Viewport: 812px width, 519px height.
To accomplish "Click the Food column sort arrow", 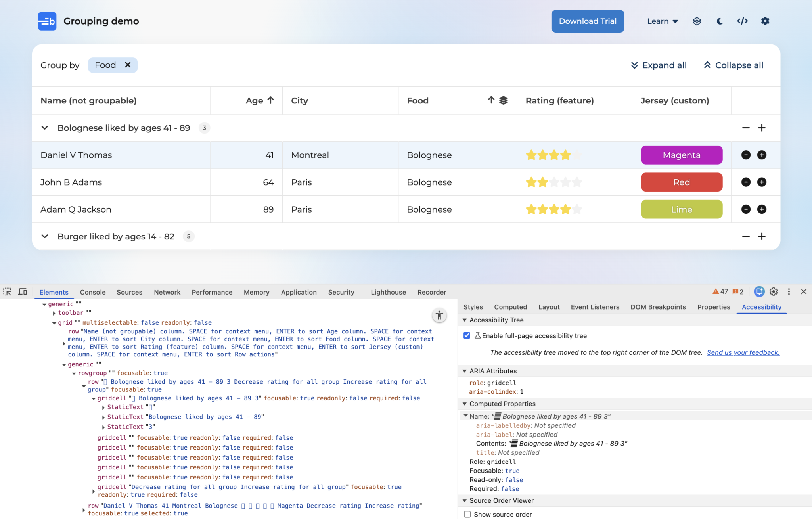I will pyautogui.click(x=491, y=100).
